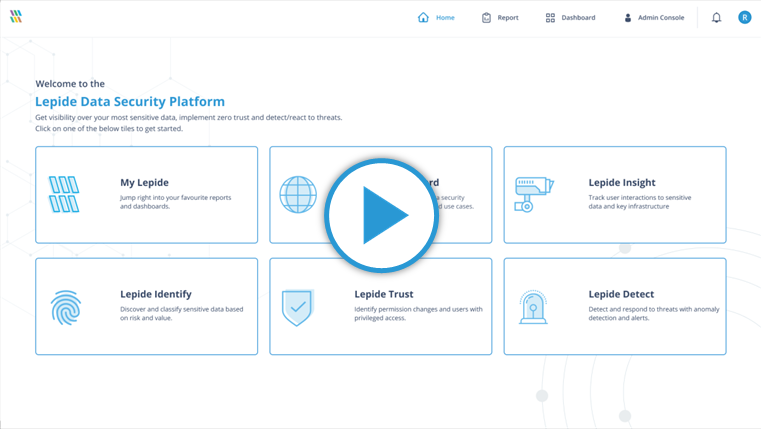Click the Dashboard grid icon
761x429 pixels.
(550, 18)
